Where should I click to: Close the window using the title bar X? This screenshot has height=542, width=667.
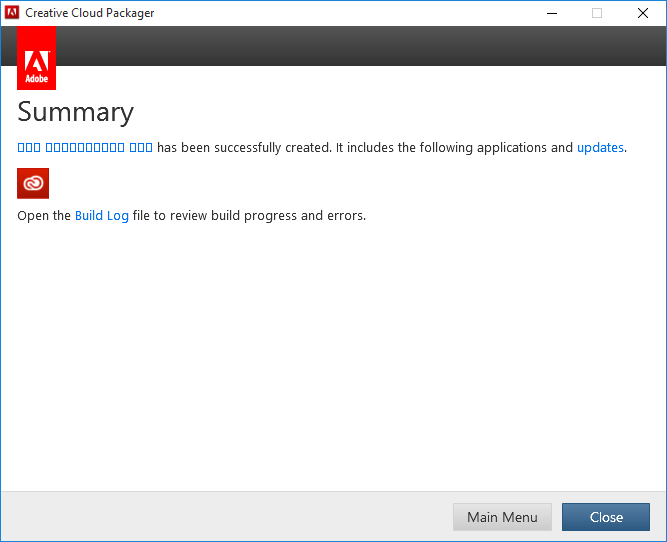pos(643,13)
